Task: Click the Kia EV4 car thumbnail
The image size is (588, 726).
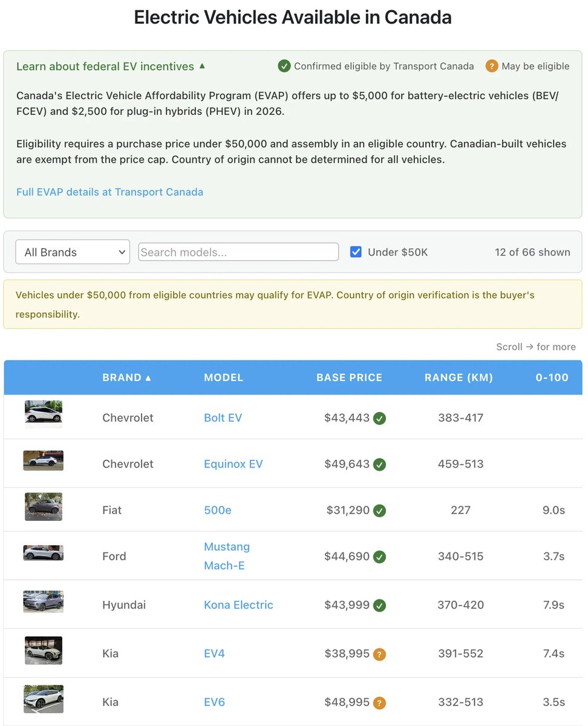Action: [44, 650]
